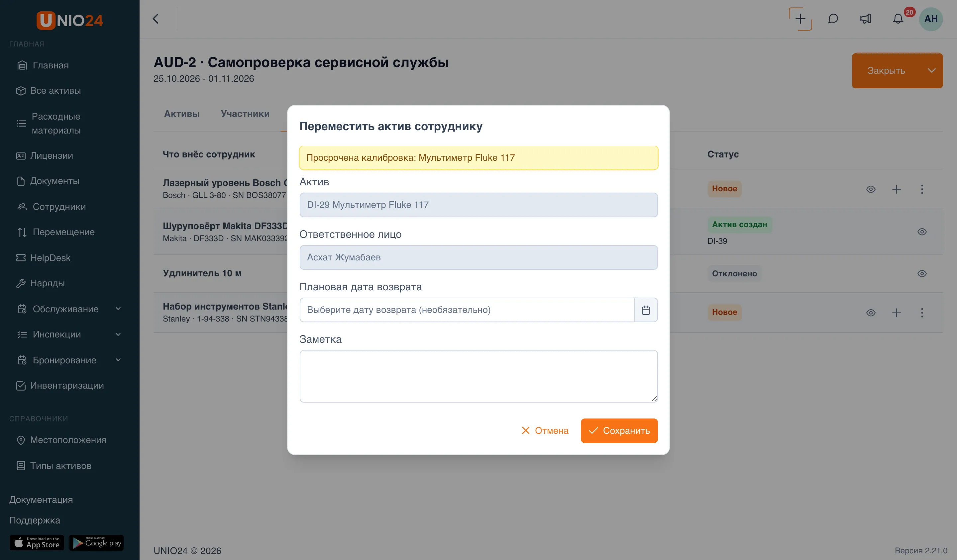The height and width of the screenshot is (560, 957).
Task: Open Наряды in the sidebar
Action: [x=40, y=283]
